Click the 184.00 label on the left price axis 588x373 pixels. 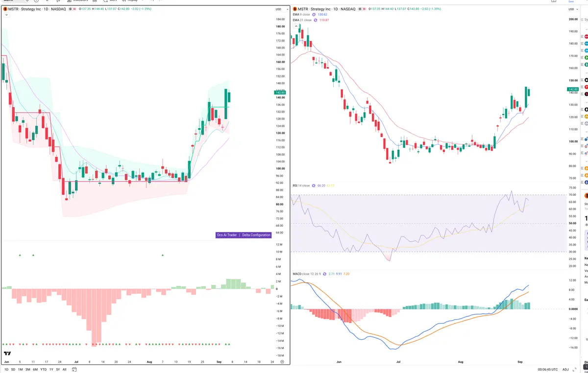click(280, 19)
